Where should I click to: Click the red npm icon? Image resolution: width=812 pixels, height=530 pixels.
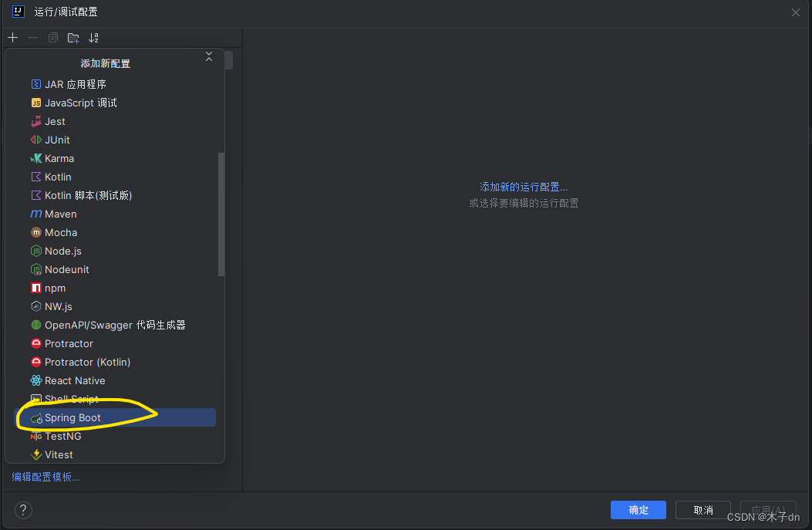coord(35,288)
